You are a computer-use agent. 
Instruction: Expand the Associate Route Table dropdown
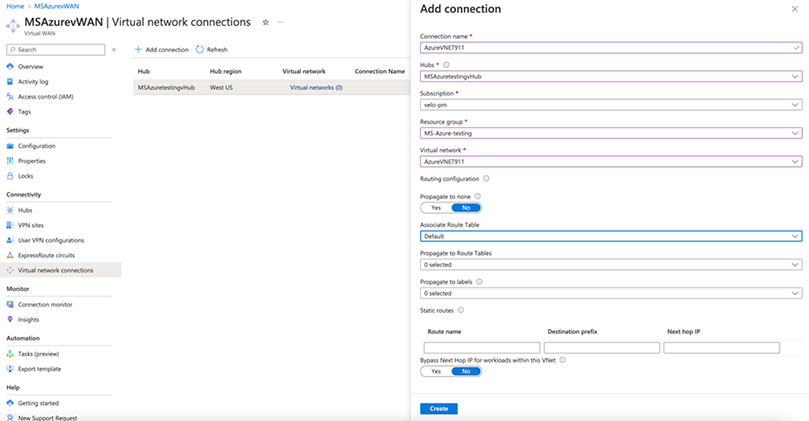(x=610, y=236)
